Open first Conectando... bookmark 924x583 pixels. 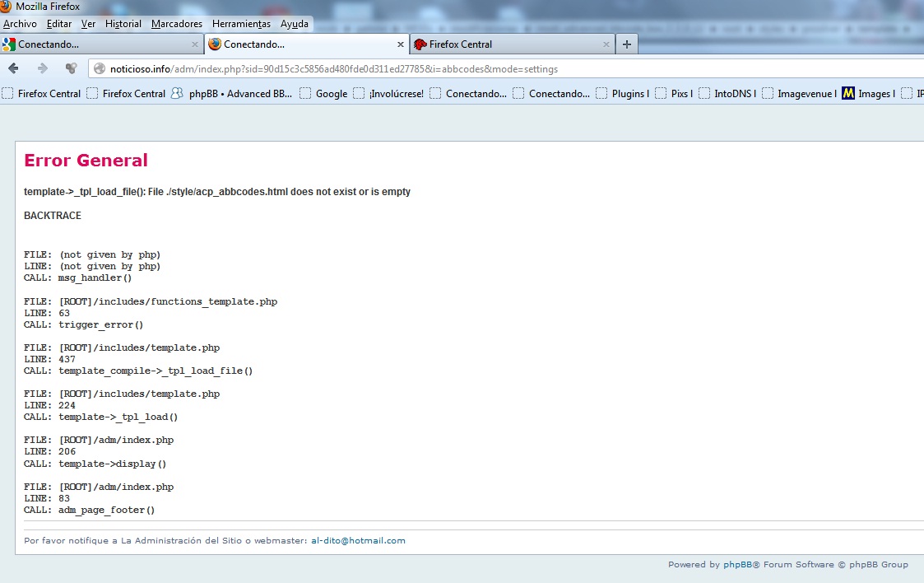click(468, 93)
